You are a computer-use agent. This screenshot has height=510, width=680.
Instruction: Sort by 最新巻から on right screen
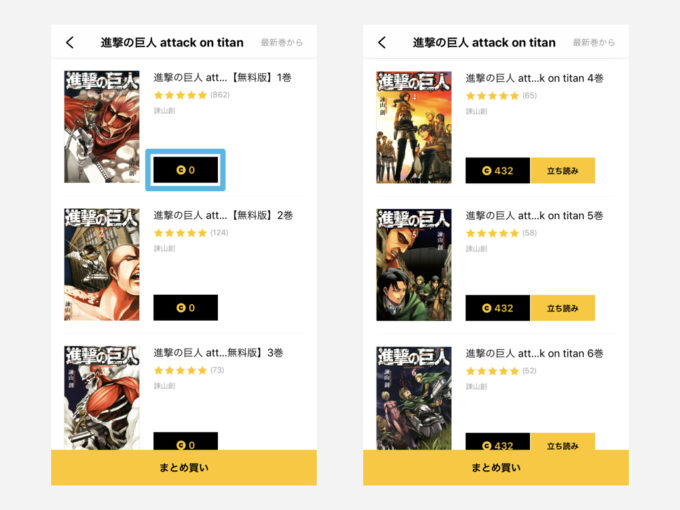pyautogui.click(x=594, y=42)
